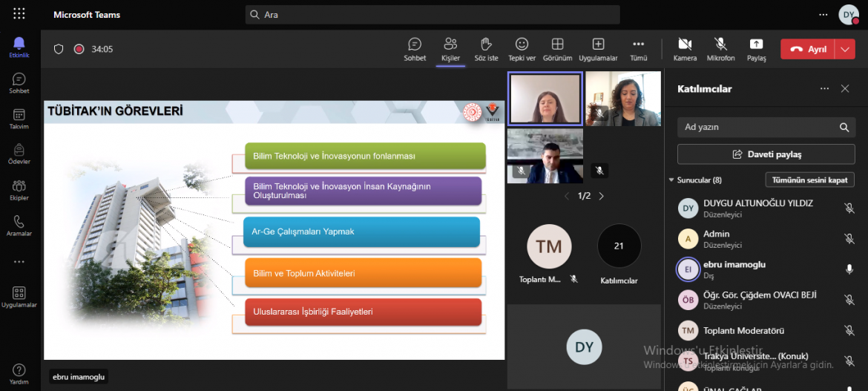The width and height of the screenshot is (868, 391).
Task: Open Sohbet chat in left sidebar
Action: click(x=19, y=83)
